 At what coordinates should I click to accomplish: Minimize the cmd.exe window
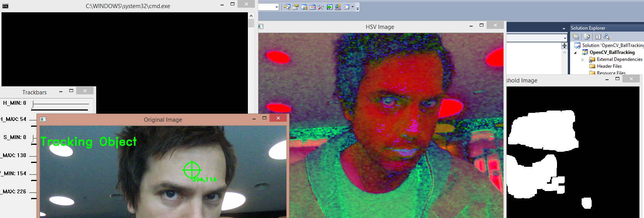tap(222, 5)
